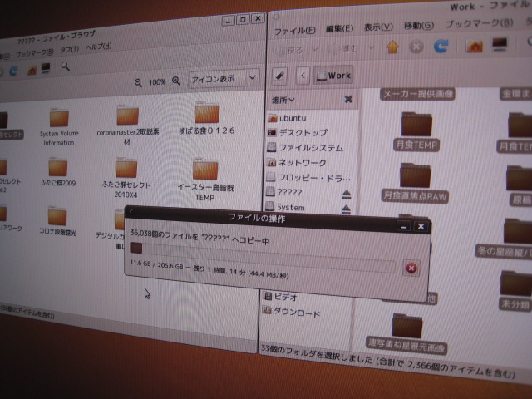Toggle the location edit pencil button
Viewport: 532px width, 399px height.
click(279, 76)
